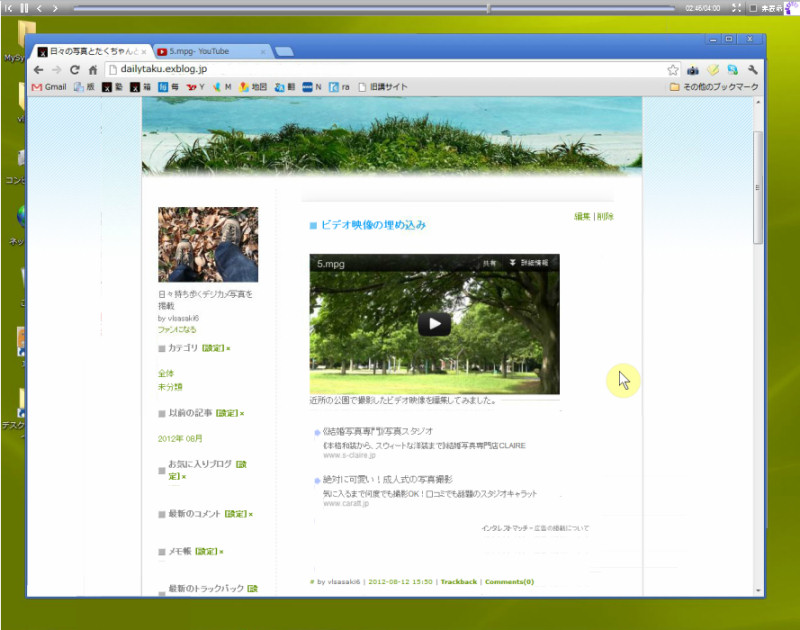Click the × beside カテゴリ 設定
The image size is (800, 630).
(228, 349)
